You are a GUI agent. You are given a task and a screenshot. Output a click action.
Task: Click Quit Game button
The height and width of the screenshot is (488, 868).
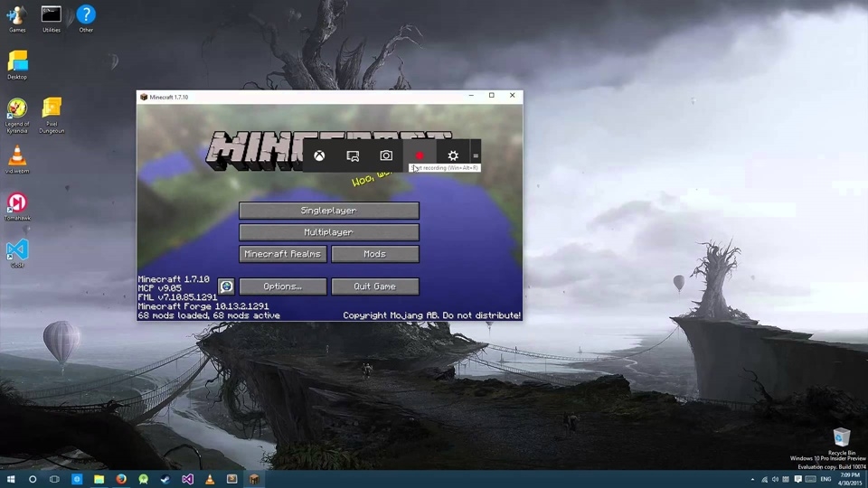374,286
